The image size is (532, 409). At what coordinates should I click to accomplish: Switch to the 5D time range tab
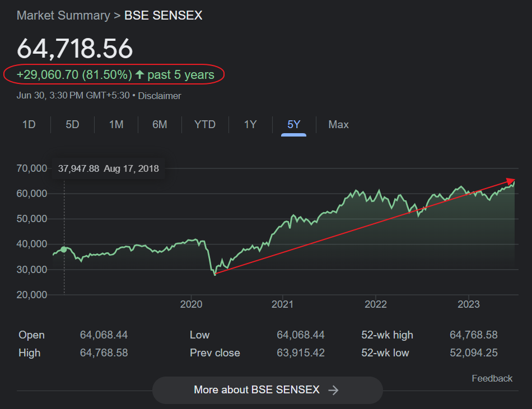72,124
